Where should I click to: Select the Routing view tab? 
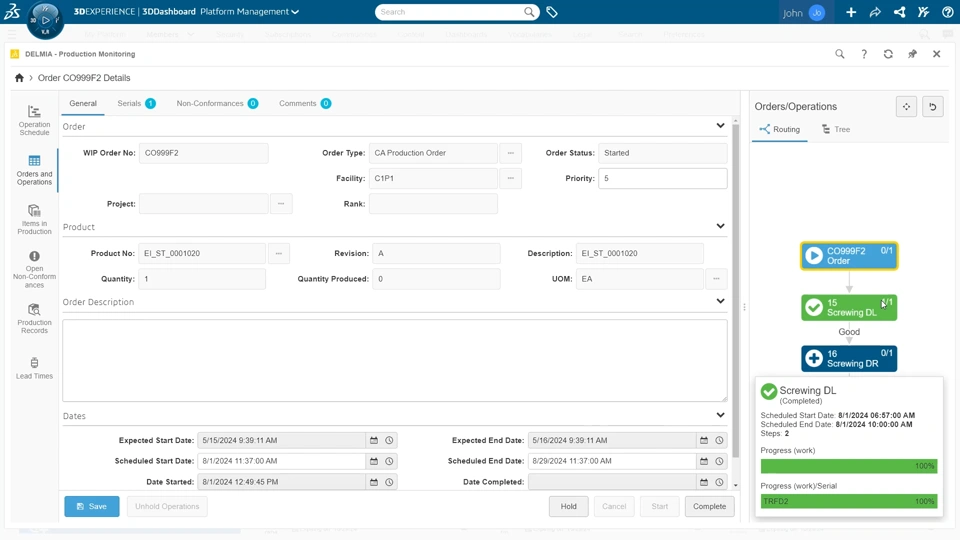(x=779, y=129)
